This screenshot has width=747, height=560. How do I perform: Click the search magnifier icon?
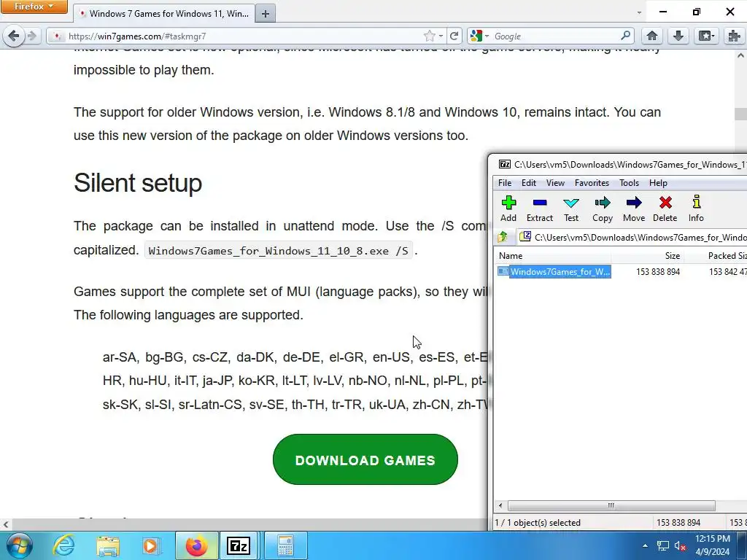tap(625, 36)
